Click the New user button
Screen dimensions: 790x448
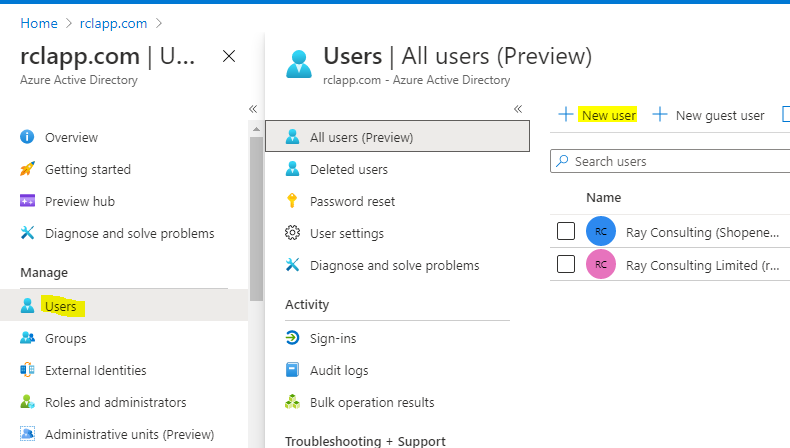click(x=598, y=115)
